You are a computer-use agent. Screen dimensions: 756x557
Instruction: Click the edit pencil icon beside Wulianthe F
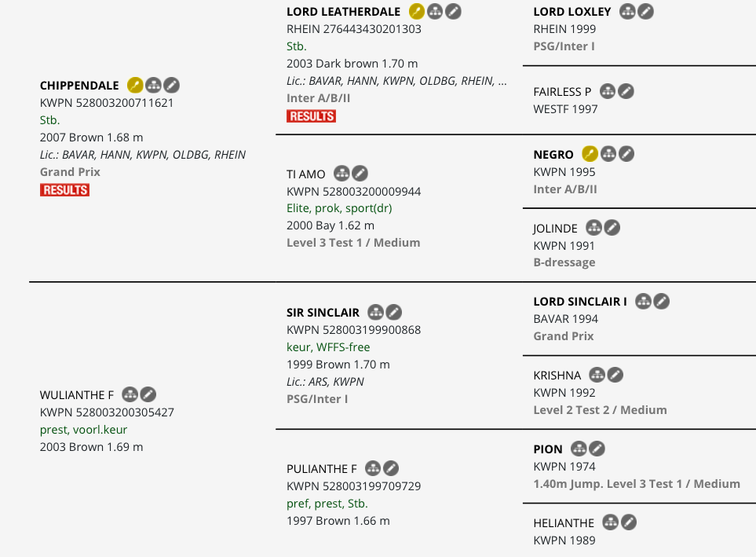pos(148,394)
